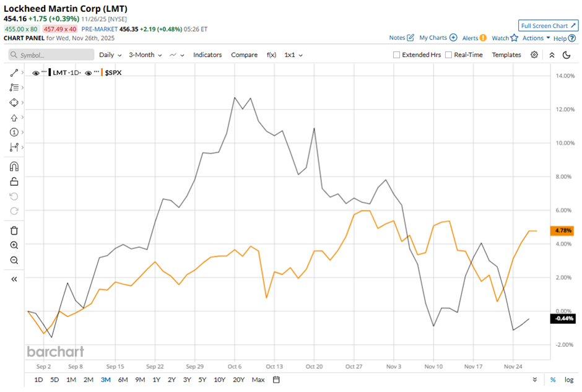
Task: Open options menu for LMT series
Action: (44, 71)
